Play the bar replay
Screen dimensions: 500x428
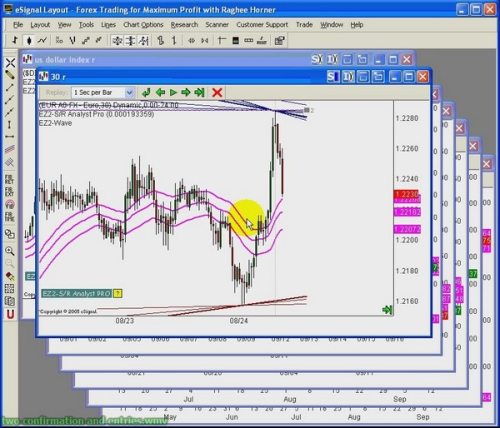[x=173, y=92]
